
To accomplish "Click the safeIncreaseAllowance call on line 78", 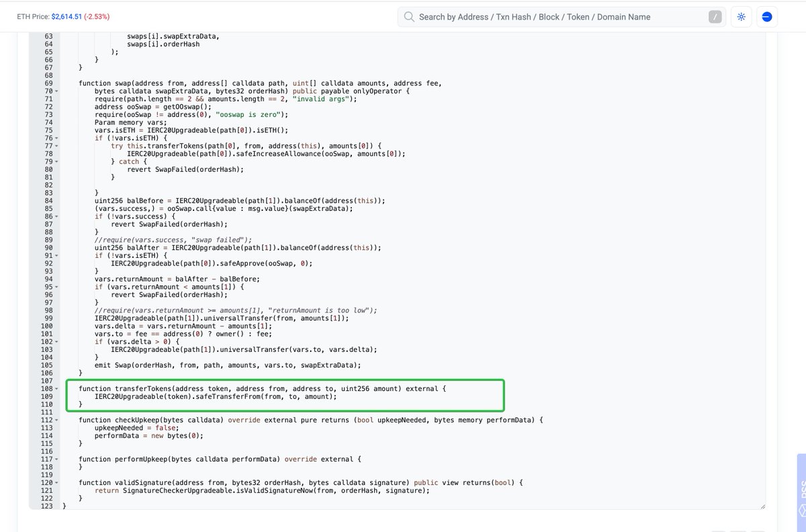I will pos(266,154).
